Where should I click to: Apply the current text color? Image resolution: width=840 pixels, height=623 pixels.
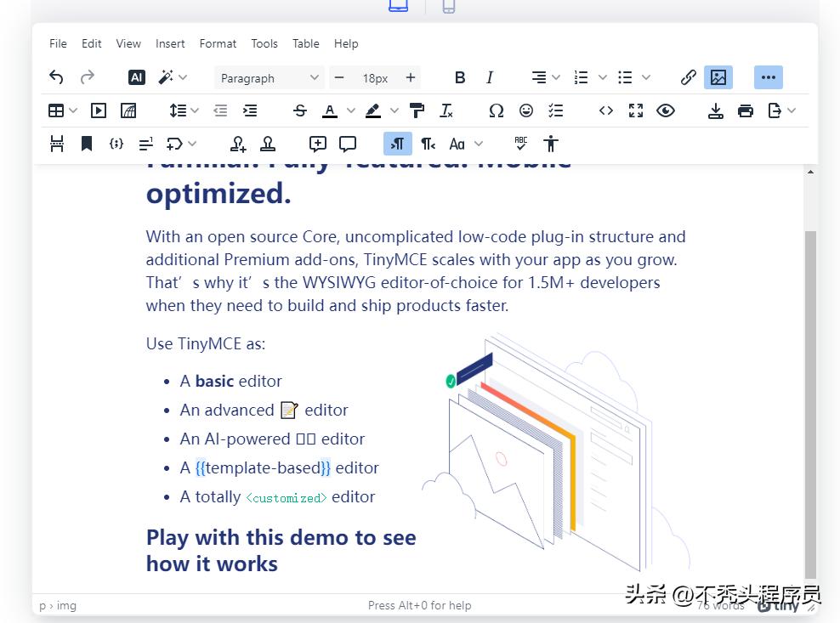click(x=330, y=110)
